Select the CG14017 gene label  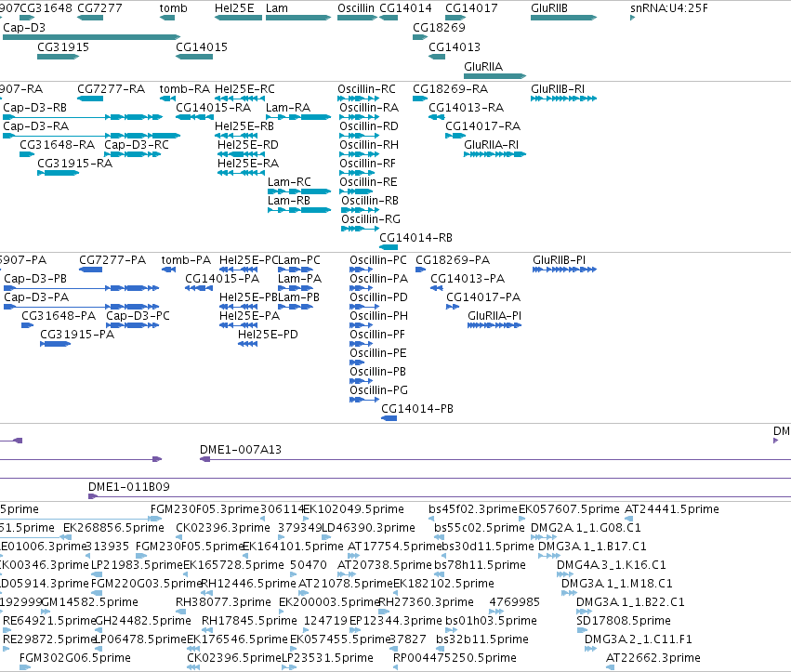click(471, 8)
